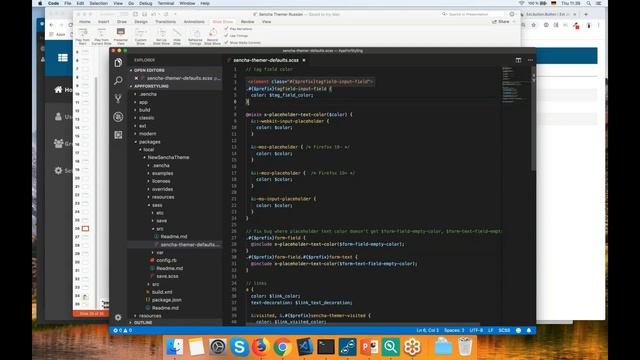Split the editor to the right
640x360 pixels.
point(518,60)
